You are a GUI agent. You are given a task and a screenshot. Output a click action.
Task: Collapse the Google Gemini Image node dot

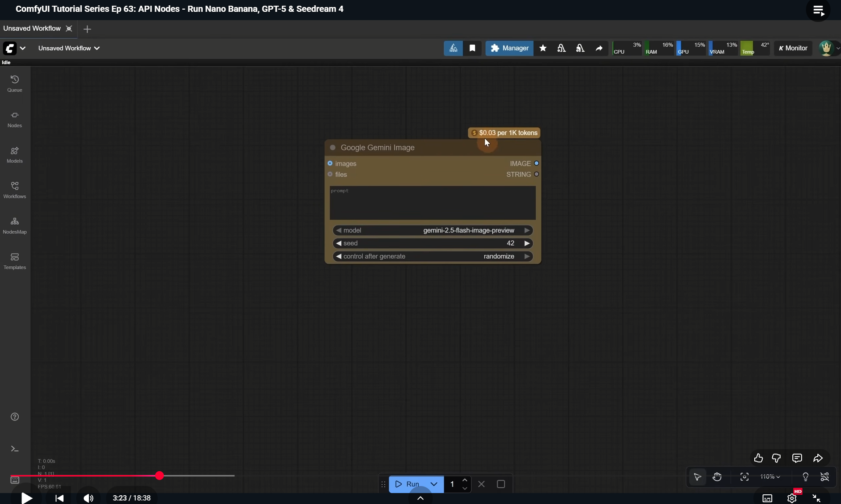[x=332, y=148]
